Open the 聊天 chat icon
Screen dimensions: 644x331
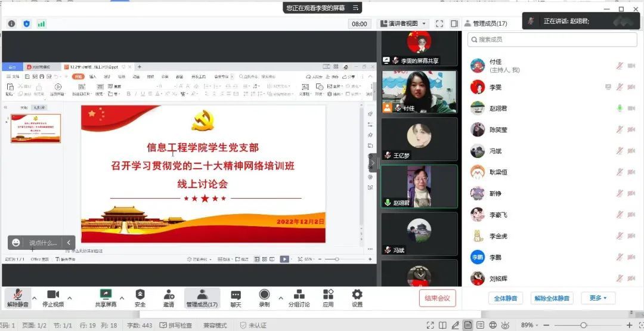pyautogui.click(x=236, y=295)
